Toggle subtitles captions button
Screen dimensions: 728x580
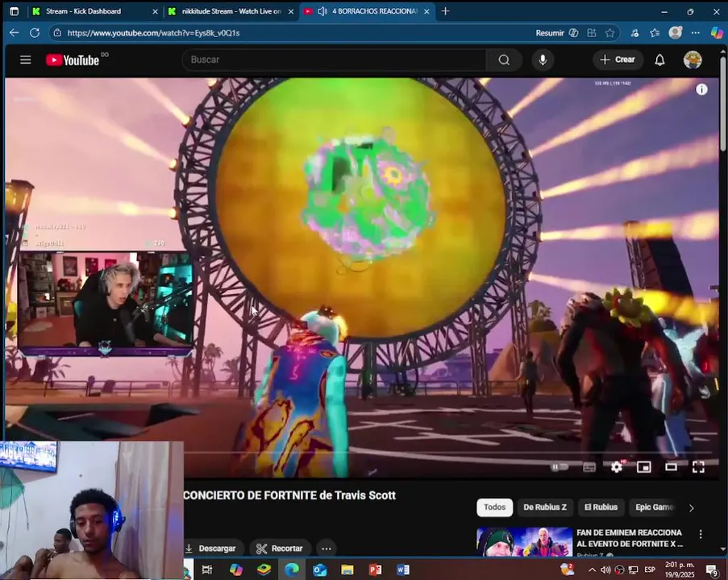click(589, 466)
